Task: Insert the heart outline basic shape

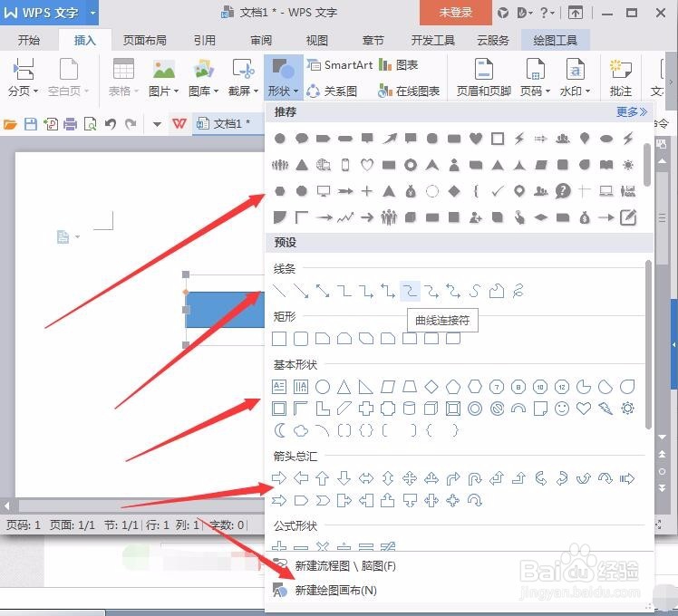Action: tap(584, 408)
